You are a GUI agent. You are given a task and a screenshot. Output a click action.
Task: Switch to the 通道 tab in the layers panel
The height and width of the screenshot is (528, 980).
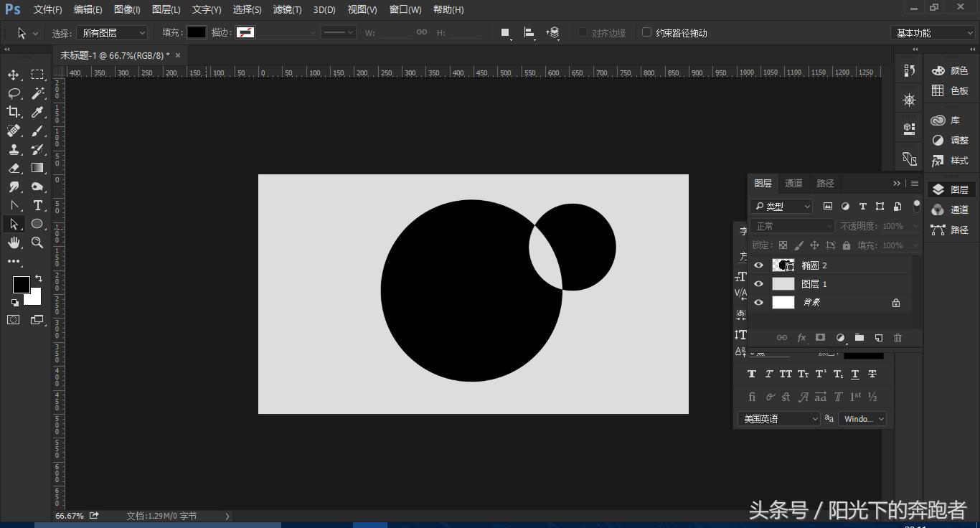pyautogui.click(x=793, y=184)
